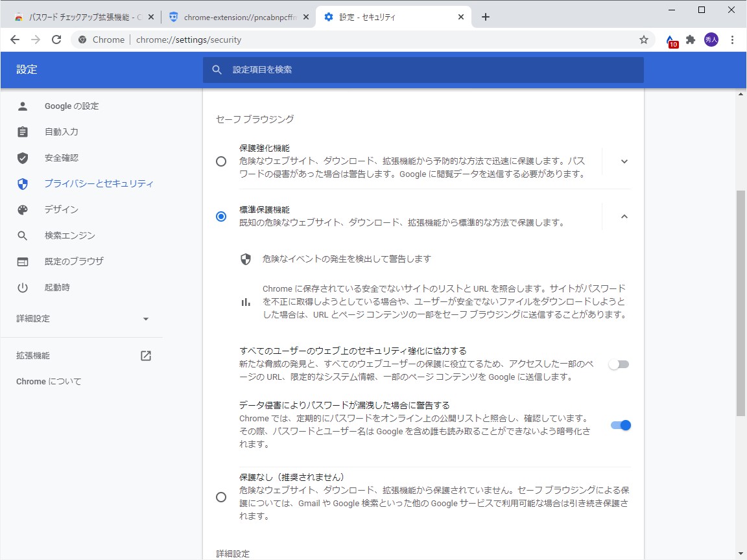Click the 秀人 profile avatar

[711, 39]
